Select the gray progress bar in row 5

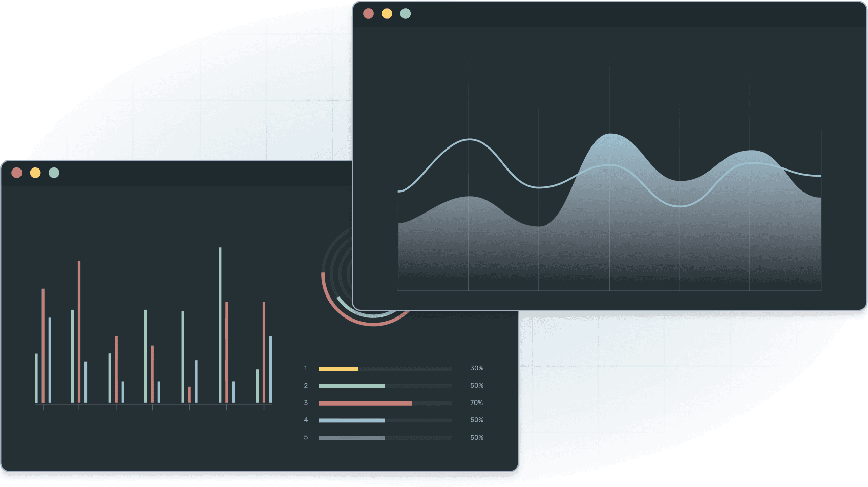[352, 438]
